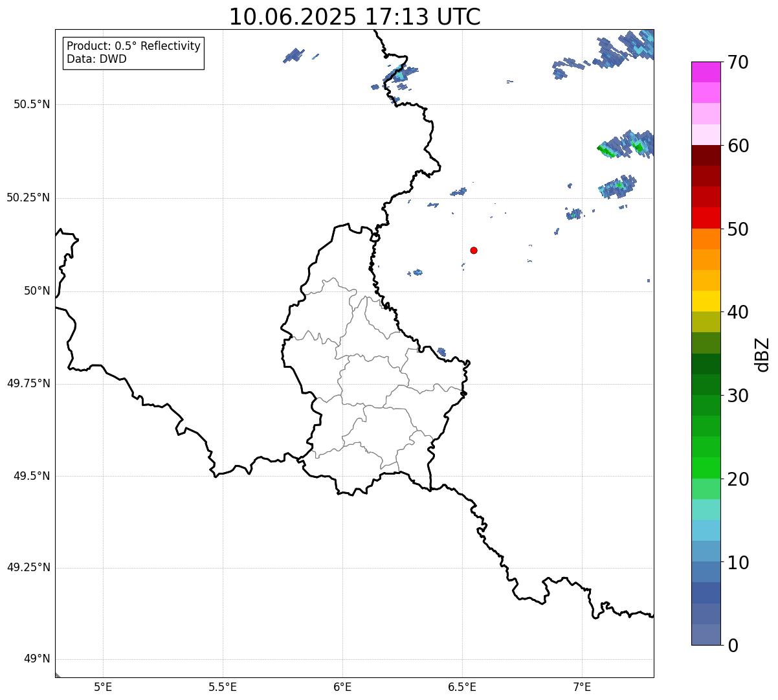Click the title '10.06.2025 17:13 UTC'

tap(355, 17)
